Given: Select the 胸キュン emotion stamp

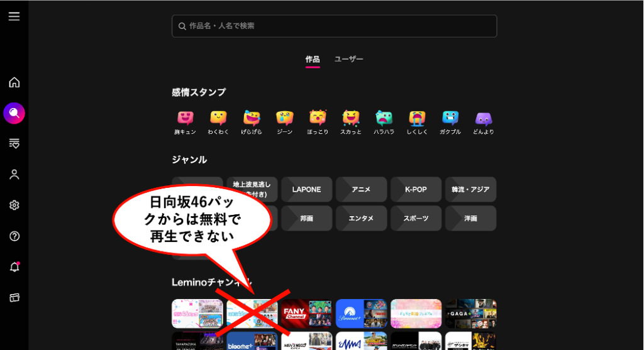Looking at the screenshot, I should [185, 122].
